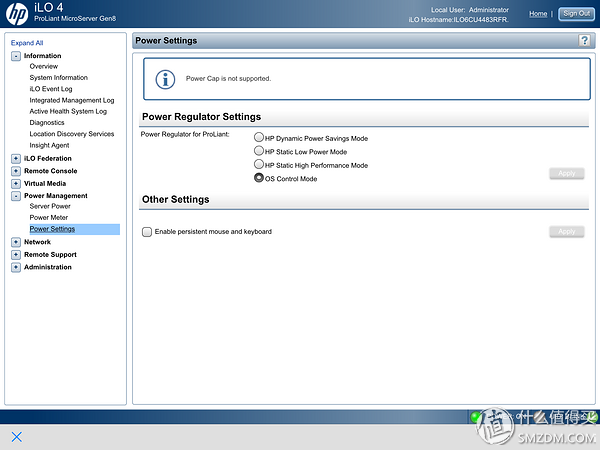600x450 pixels.
Task: Apply the Power Regulator settings
Action: point(567,173)
